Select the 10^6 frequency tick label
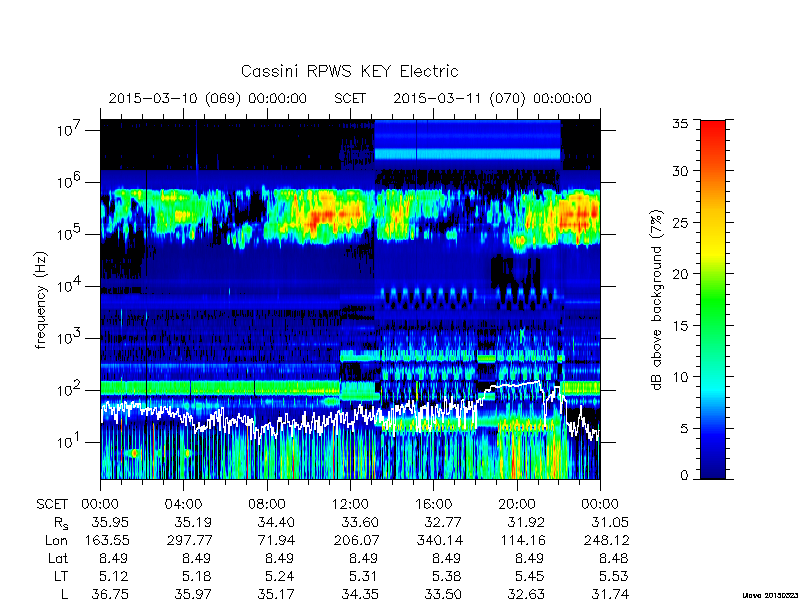This screenshot has width=800, height=600. [x=70, y=182]
